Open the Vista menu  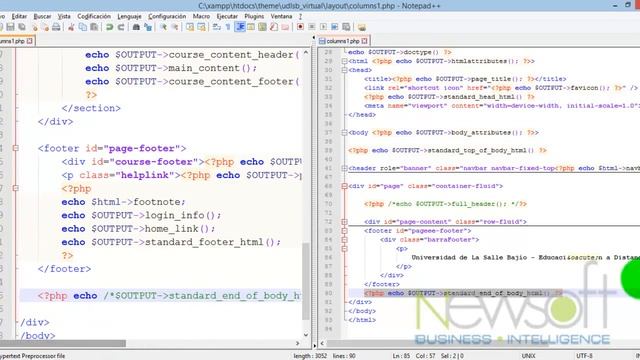point(64,16)
